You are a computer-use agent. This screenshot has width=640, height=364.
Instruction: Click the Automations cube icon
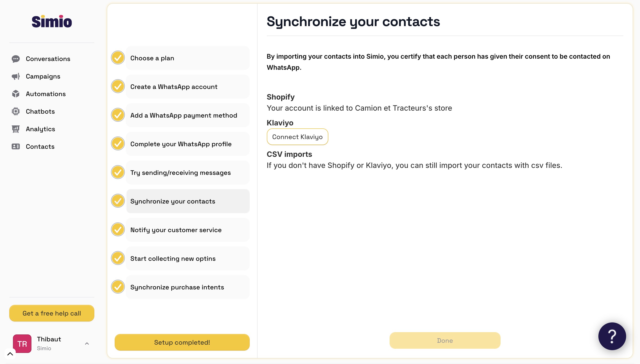pyautogui.click(x=15, y=94)
